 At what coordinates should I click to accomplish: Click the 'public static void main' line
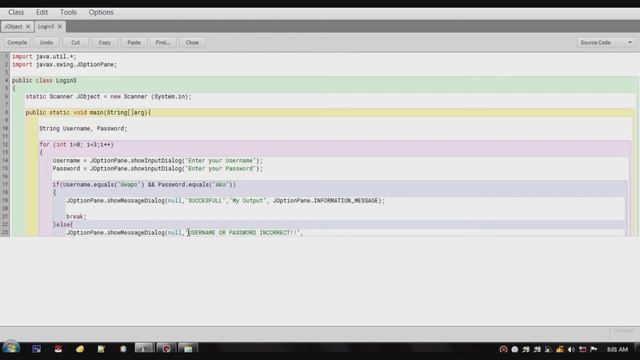(x=88, y=113)
